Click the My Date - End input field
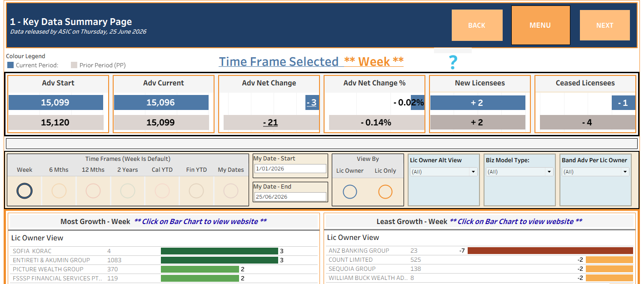This screenshot has width=644, height=284. [x=290, y=197]
